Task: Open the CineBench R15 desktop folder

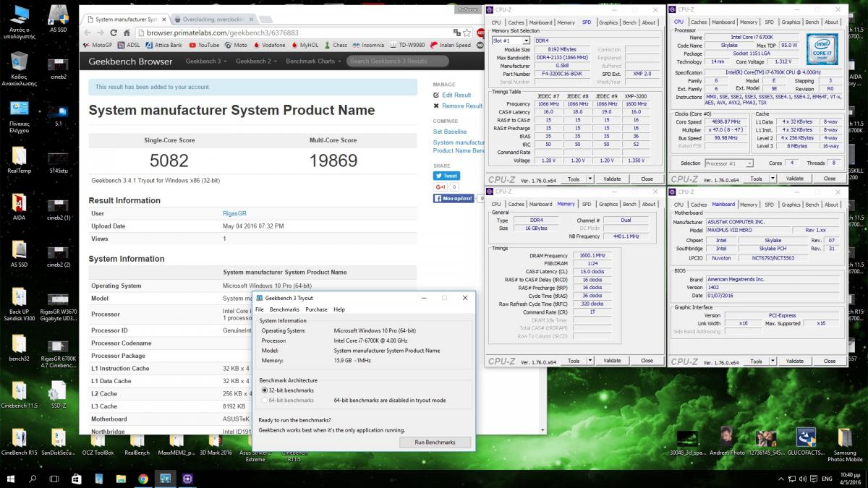Action: tap(20, 442)
